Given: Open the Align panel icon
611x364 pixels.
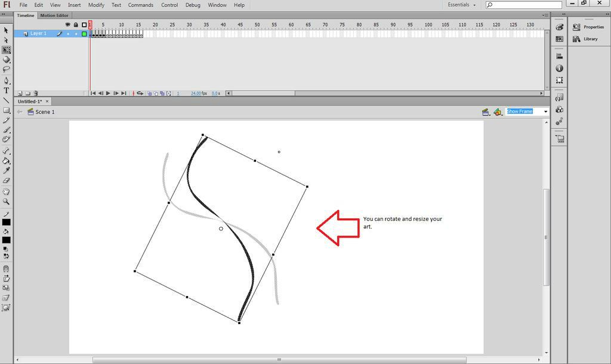Looking at the screenshot, I should (559, 56).
